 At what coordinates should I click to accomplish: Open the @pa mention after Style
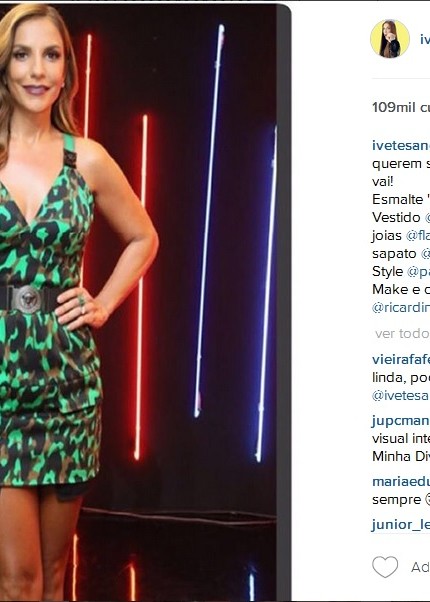point(418,272)
